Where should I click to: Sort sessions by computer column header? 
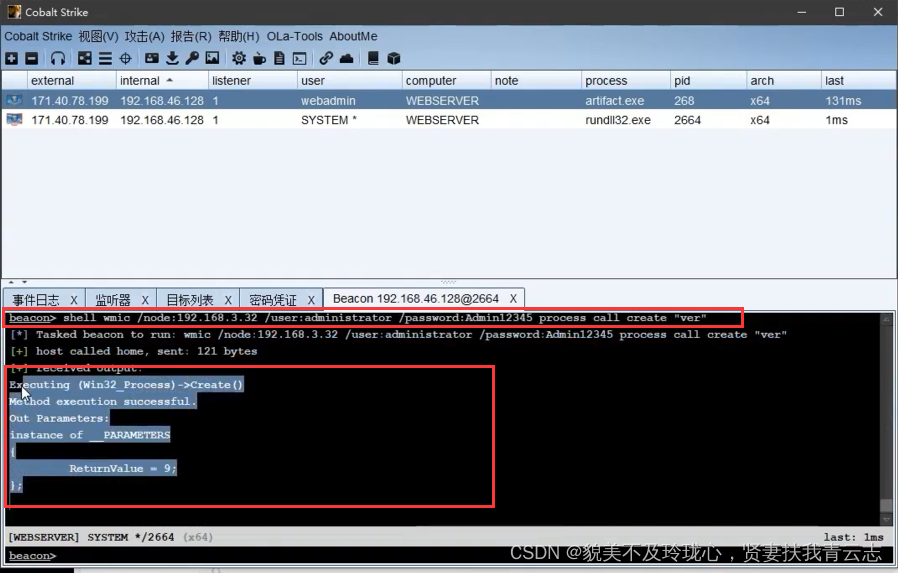[446, 81]
